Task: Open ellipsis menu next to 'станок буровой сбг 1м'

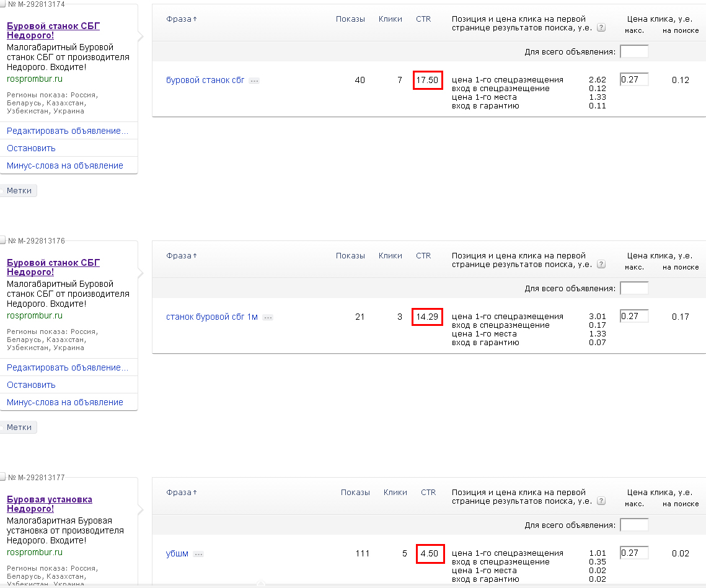Action: (x=268, y=317)
